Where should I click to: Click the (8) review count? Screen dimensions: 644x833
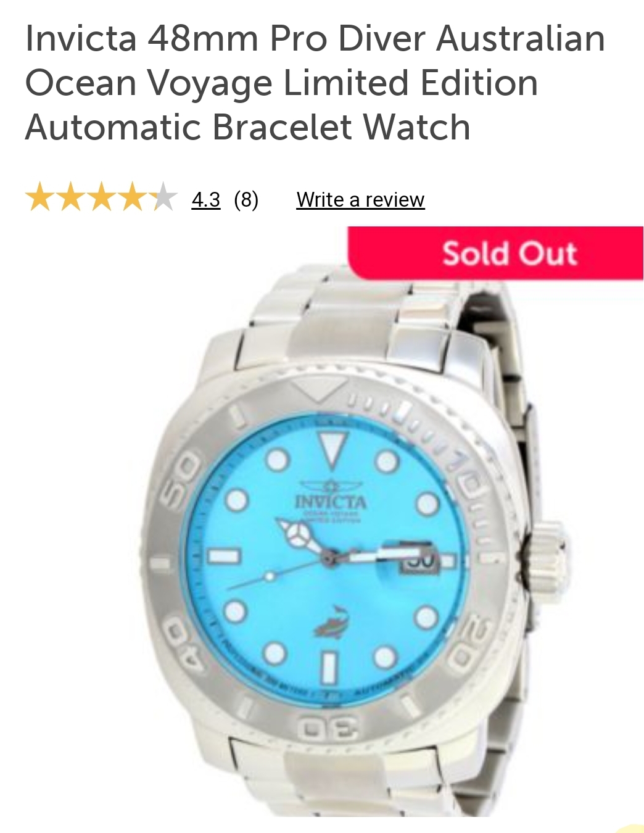pyautogui.click(x=246, y=200)
